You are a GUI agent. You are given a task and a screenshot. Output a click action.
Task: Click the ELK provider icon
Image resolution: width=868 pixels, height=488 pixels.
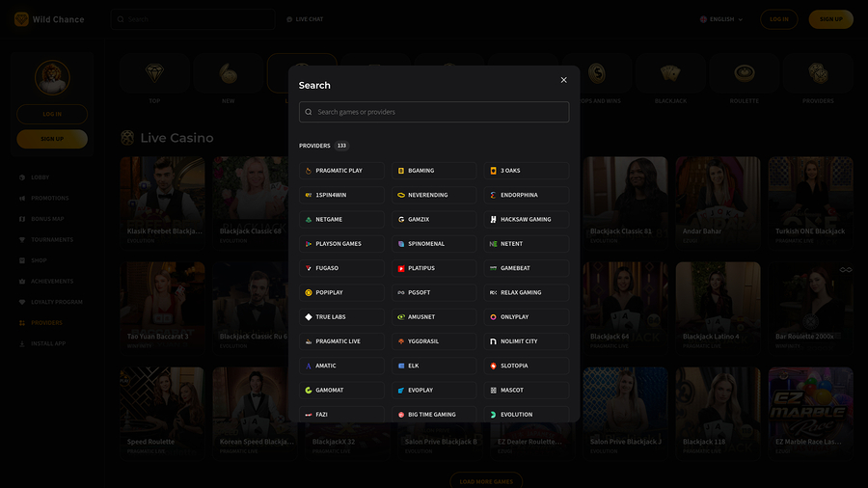click(401, 366)
